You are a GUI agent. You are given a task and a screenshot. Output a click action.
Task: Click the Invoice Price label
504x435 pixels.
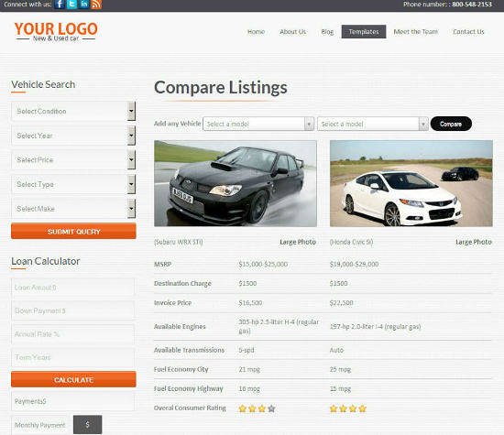[x=172, y=302]
